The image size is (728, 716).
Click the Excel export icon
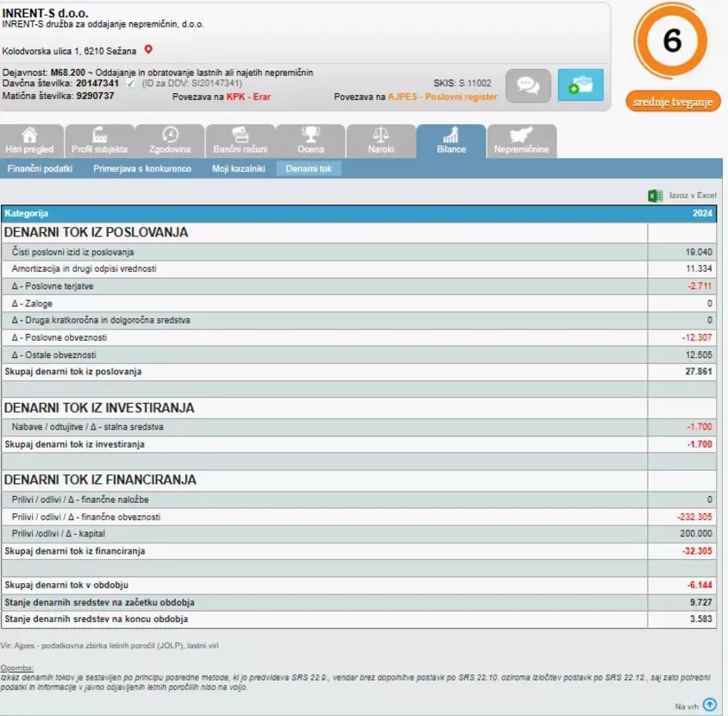coord(655,196)
